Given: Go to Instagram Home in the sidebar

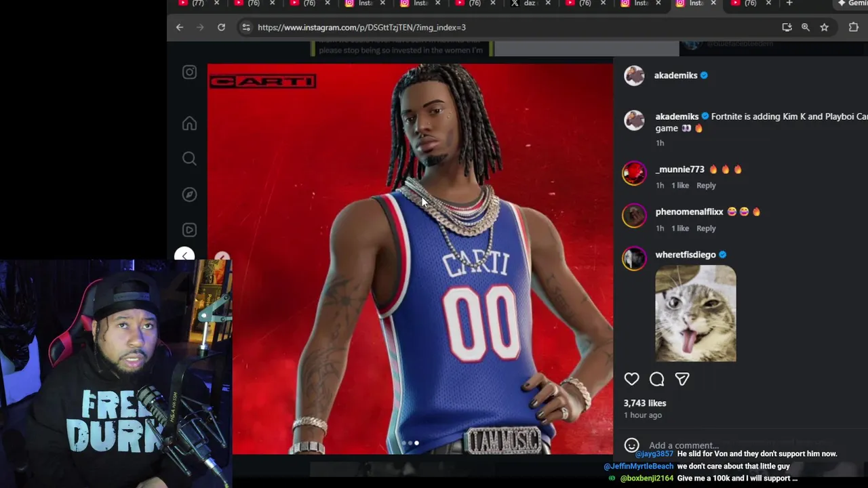Looking at the screenshot, I should click(x=189, y=123).
